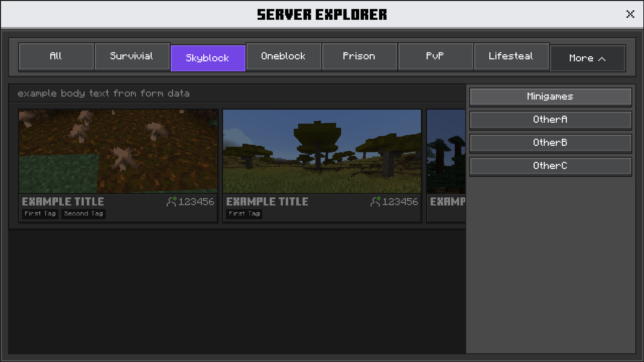The height and width of the screenshot is (362, 644).
Task: Open the savanna trees server thumbnail
Action: pyautogui.click(x=322, y=151)
